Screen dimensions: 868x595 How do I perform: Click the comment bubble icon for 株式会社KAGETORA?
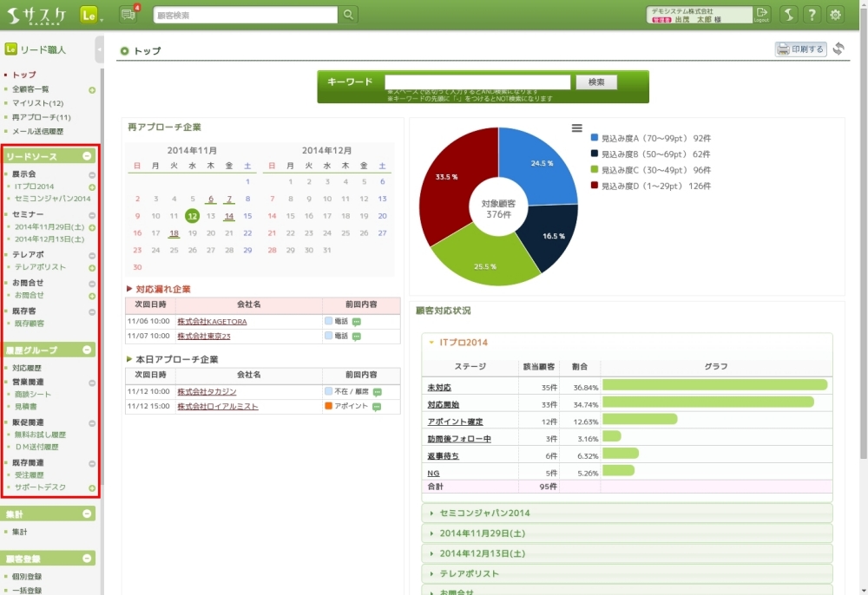click(x=357, y=322)
